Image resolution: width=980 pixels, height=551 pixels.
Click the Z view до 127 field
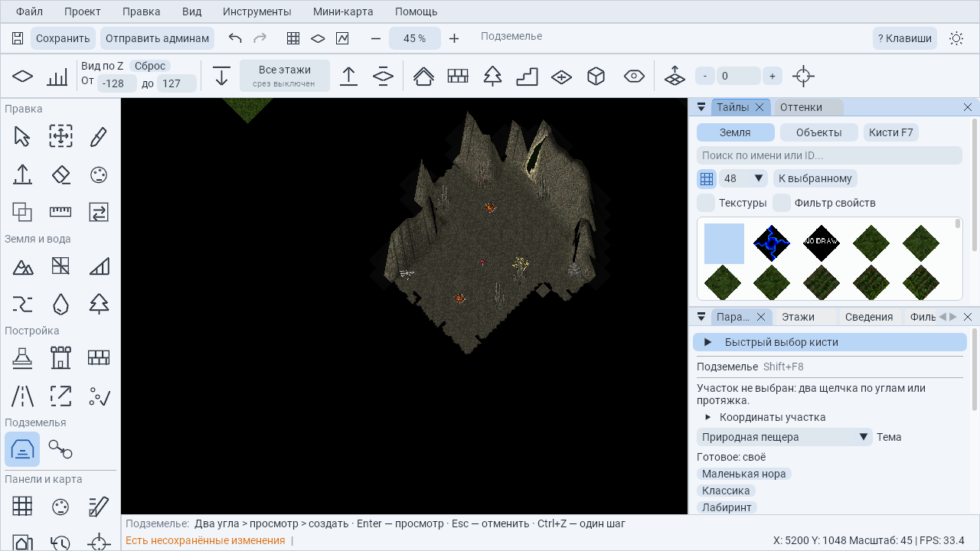[x=177, y=83]
